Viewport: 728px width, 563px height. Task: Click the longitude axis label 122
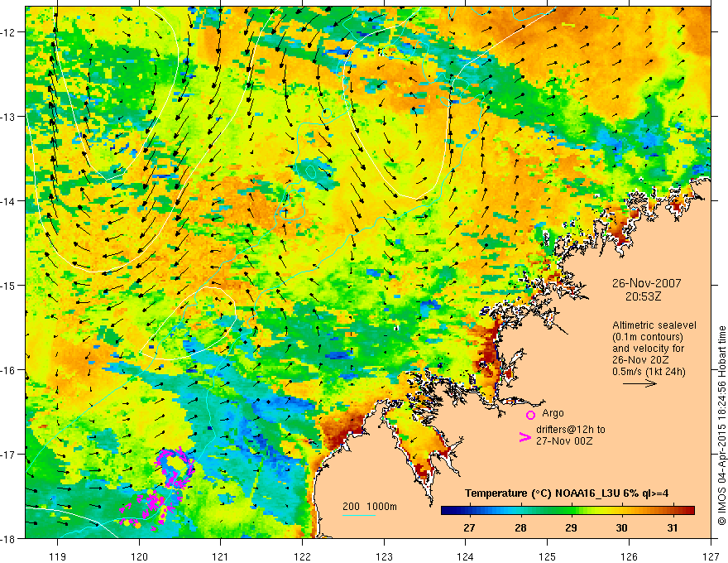(x=302, y=556)
